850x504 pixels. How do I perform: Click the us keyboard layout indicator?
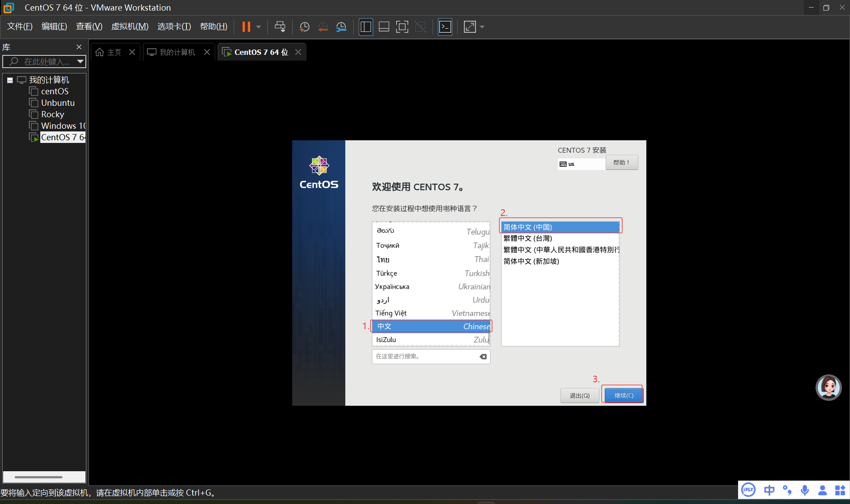pyautogui.click(x=581, y=164)
